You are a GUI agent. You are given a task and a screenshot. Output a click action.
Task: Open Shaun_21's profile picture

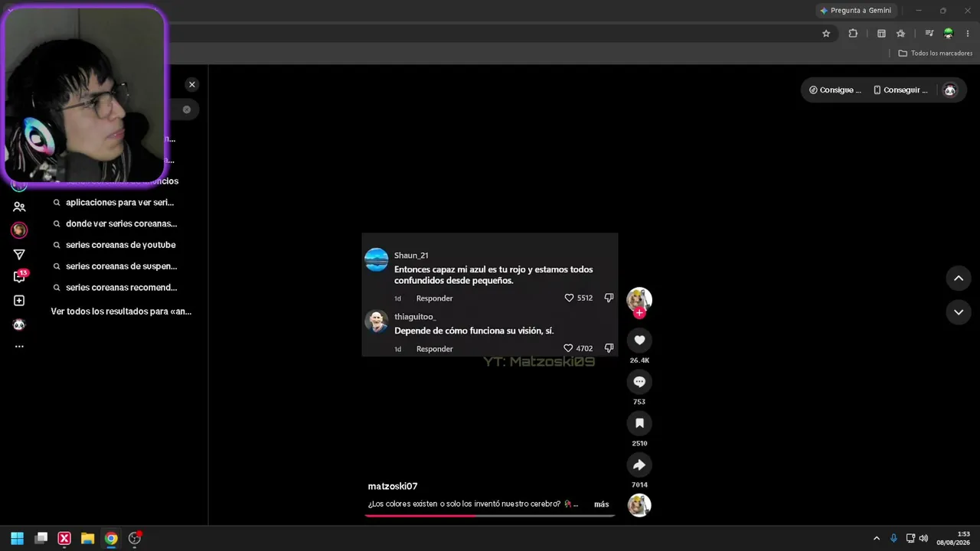coord(376,259)
